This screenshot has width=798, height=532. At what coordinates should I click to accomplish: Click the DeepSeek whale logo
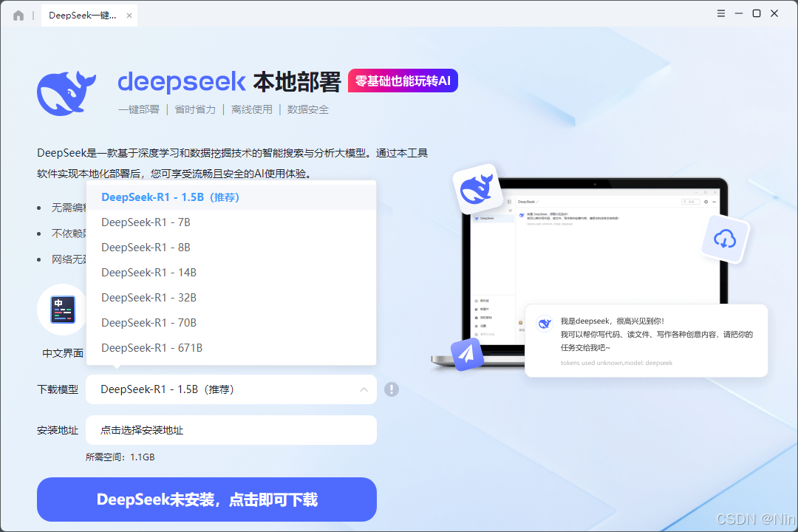pos(66,93)
